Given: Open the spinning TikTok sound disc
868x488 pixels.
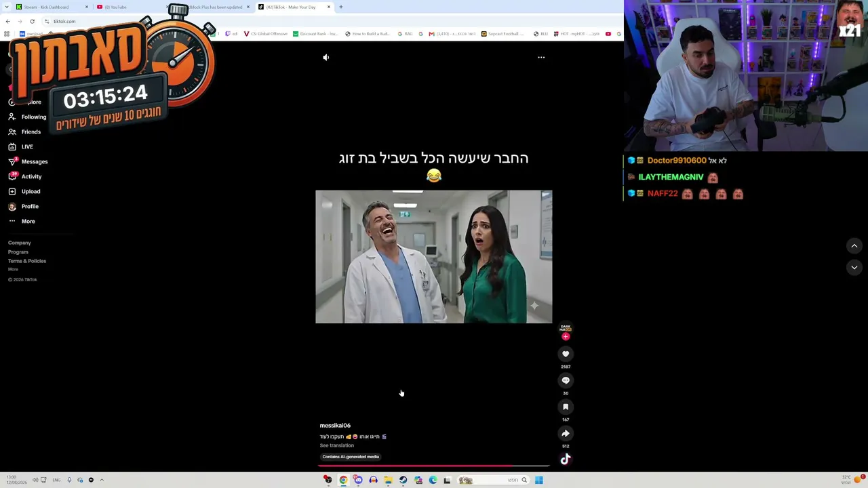Looking at the screenshot, I should (x=566, y=460).
